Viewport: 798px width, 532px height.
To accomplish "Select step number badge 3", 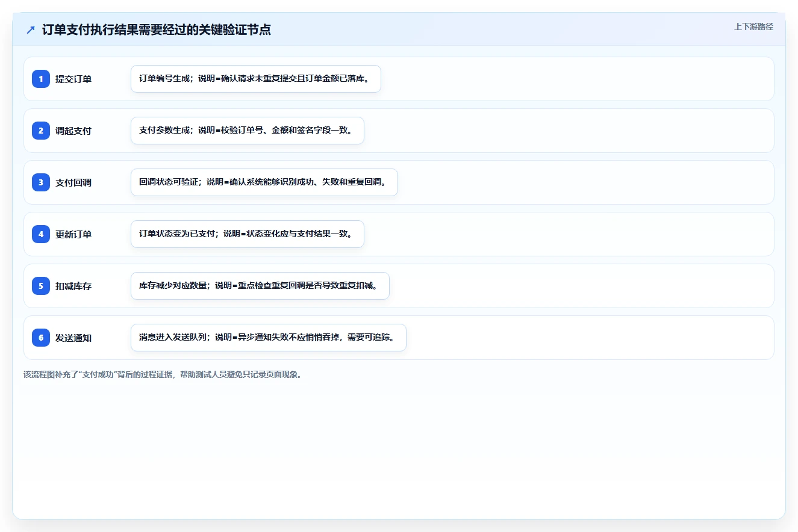I will pyautogui.click(x=41, y=182).
